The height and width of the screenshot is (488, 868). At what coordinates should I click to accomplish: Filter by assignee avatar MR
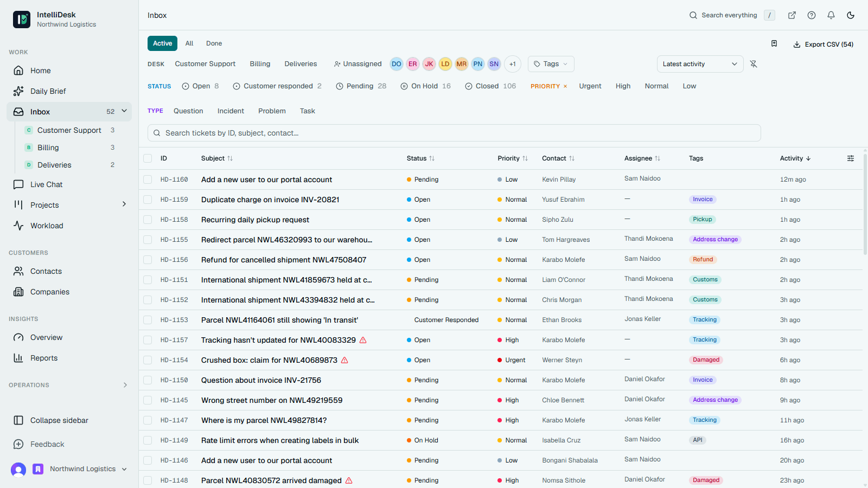coord(462,64)
